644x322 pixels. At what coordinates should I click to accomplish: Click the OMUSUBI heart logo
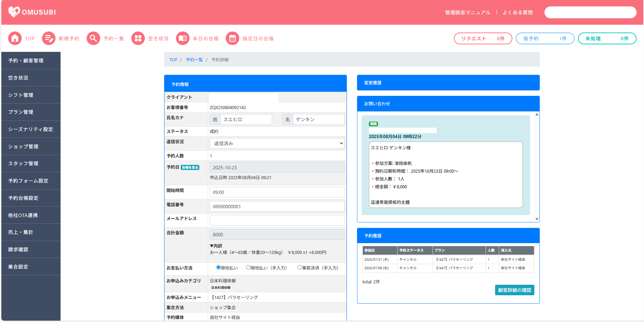click(14, 12)
